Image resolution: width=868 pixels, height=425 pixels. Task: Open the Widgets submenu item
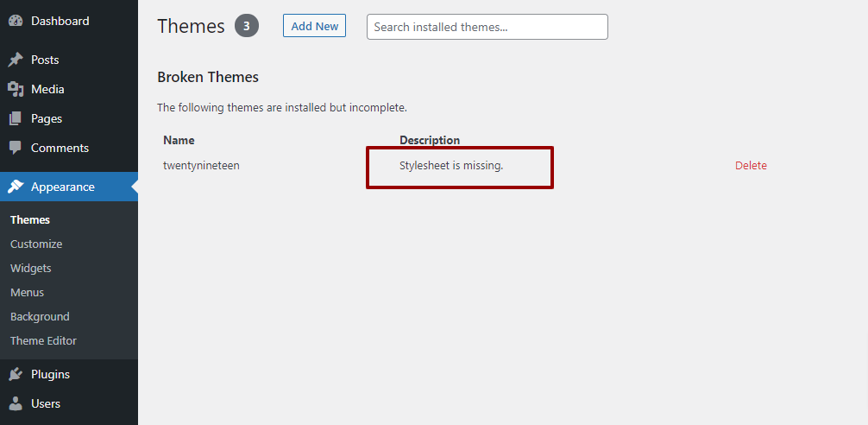(31, 269)
